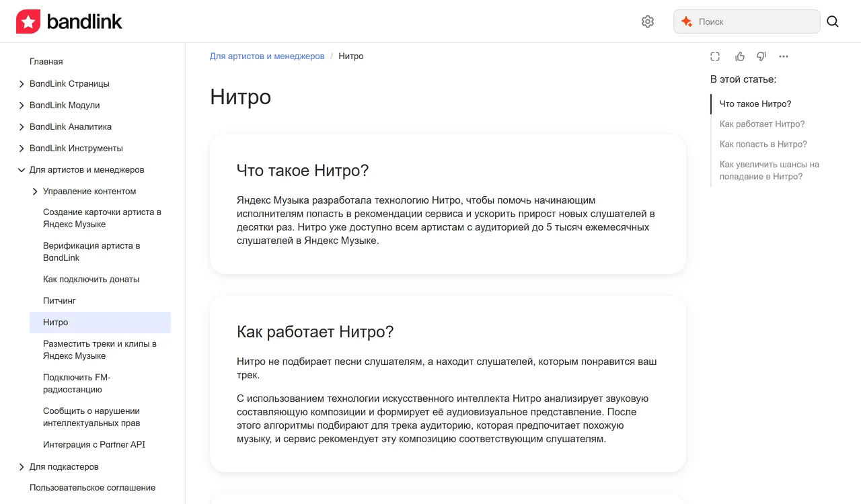Expand BandLink Модули section
This screenshot has height=504, width=861.
coord(22,106)
